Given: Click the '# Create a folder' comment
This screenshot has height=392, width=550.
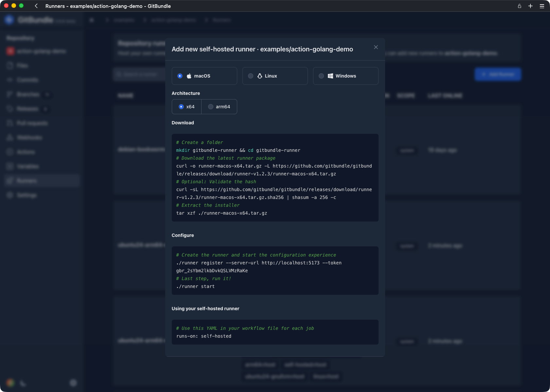Looking at the screenshot, I should tap(200, 142).
